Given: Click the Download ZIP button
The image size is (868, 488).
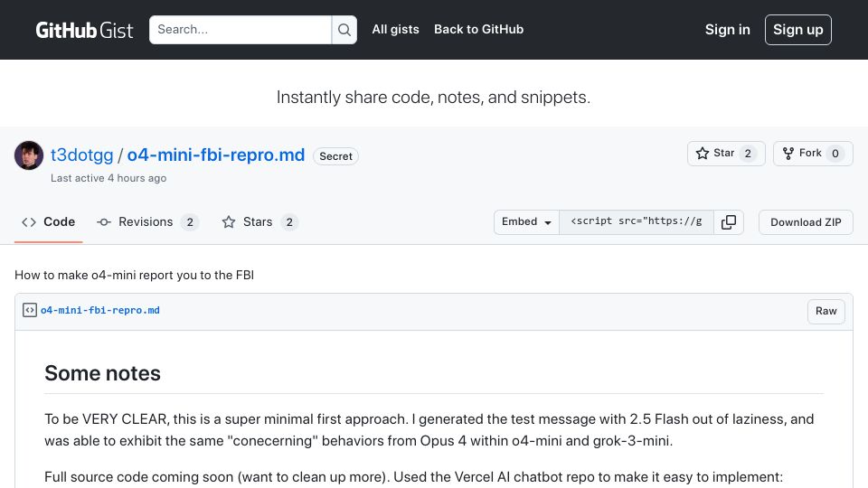Looking at the screenshot, I should tap(806, 222).
